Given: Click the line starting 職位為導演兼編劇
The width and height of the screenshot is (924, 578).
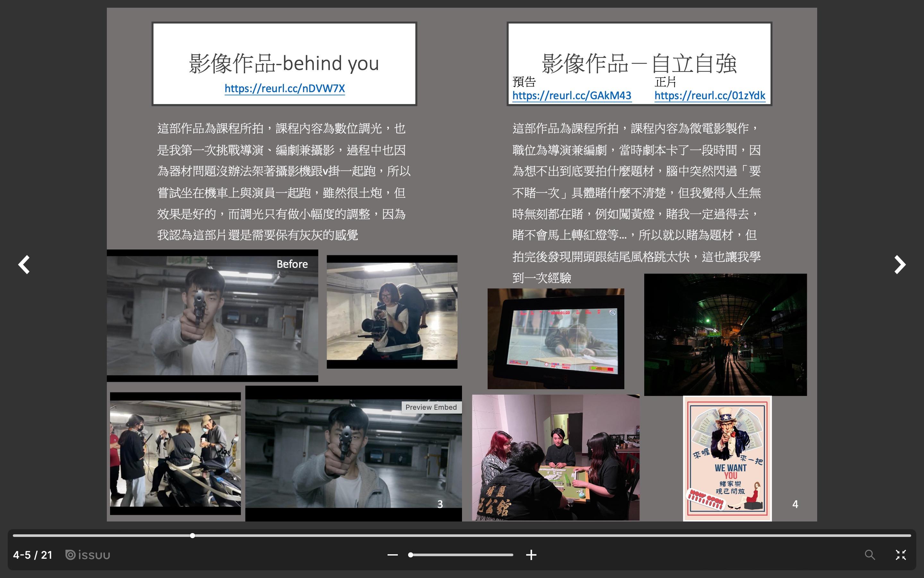Looking at the screenshot, I should pos(637,150).
